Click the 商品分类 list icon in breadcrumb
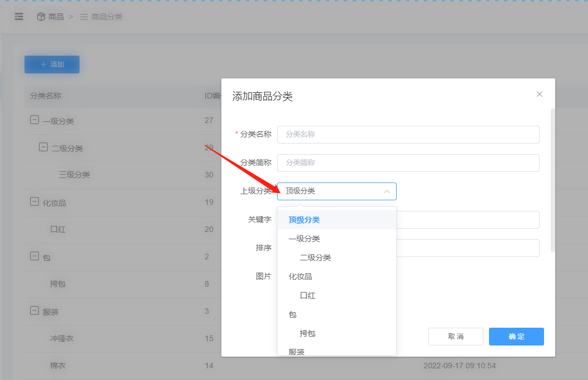 coord(84,17)
